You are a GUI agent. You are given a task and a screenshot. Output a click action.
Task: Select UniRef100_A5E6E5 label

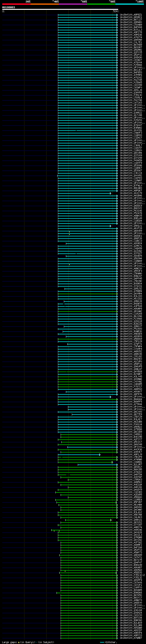[131, 334]
